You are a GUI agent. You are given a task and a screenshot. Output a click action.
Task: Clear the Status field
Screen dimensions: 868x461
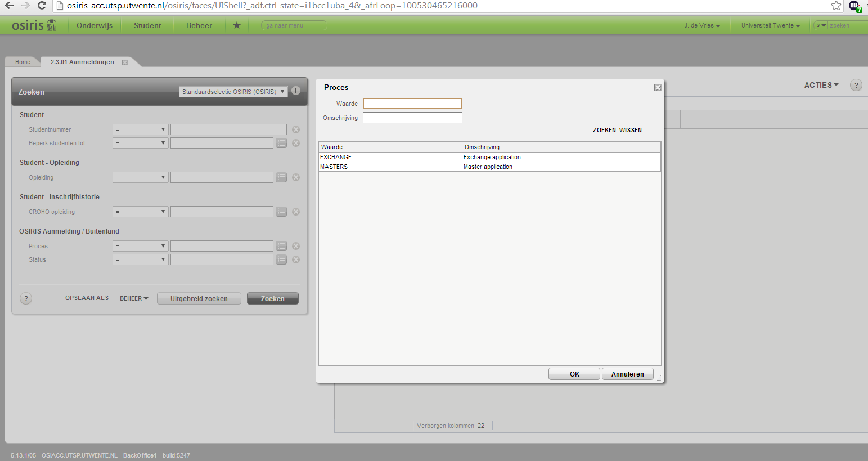tap(296, 259)
